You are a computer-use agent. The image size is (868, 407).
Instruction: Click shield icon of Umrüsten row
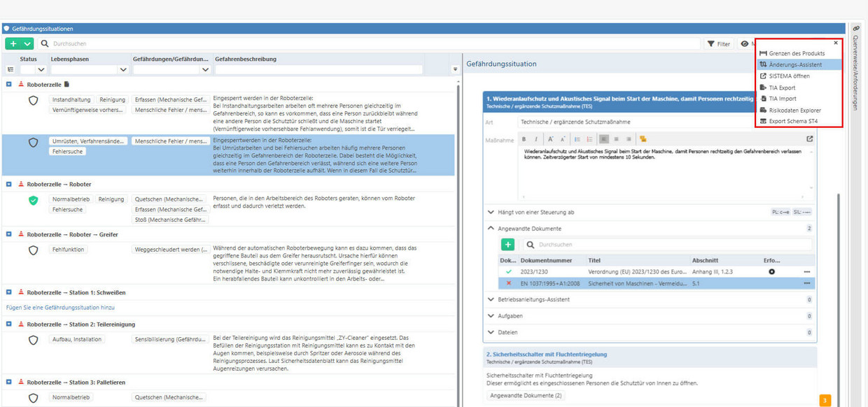33,142
